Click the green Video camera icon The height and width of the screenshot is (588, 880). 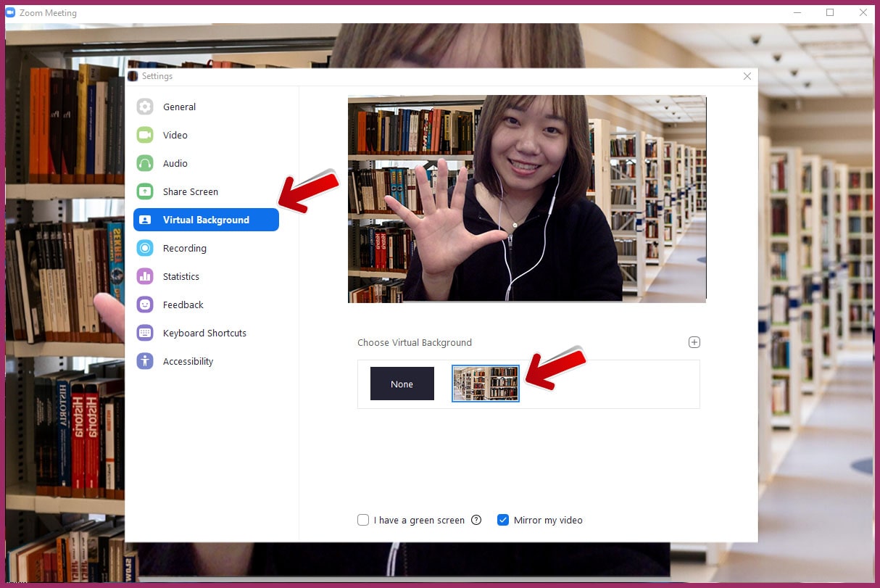click(145, 135)
